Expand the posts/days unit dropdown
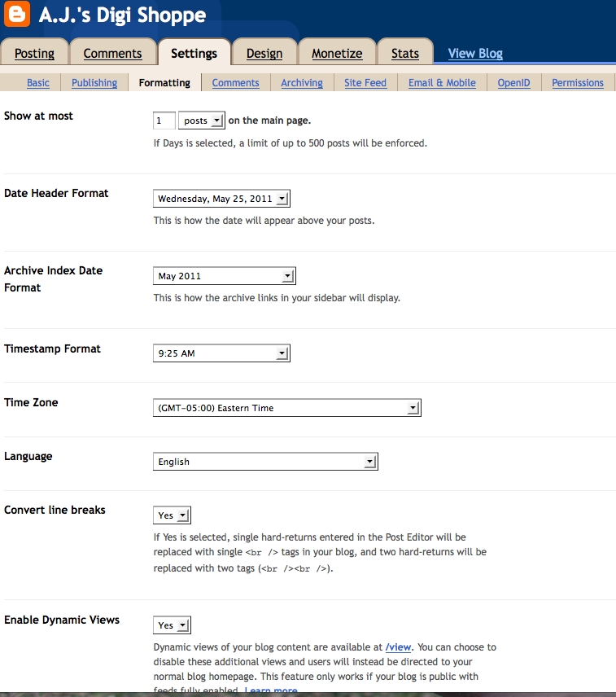Screen dimensions: 616x697 point(201,121)
